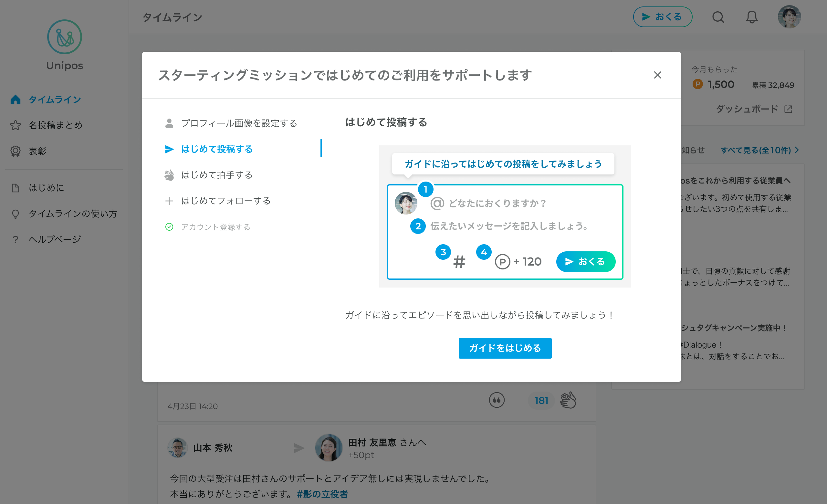The image size is (827, 504).
Task: Click 伝えたいメッセージ message field
Action: coord(509,226)
